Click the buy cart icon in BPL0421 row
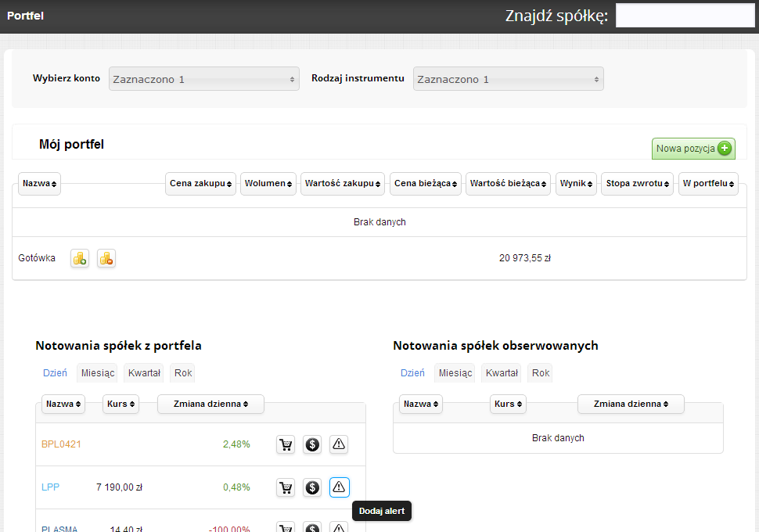The width and height of the screenshot is (759, 532). coord(286,444)
